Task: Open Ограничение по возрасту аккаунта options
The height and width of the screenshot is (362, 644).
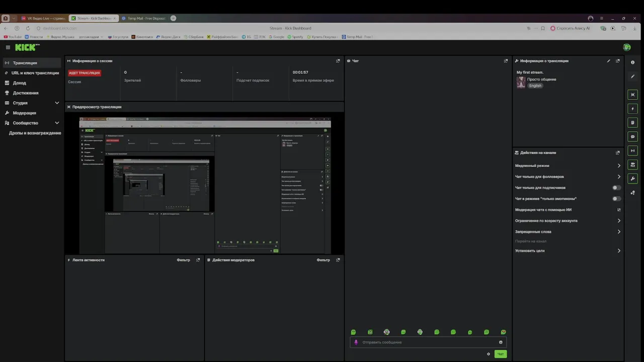Action: (568, 221)
